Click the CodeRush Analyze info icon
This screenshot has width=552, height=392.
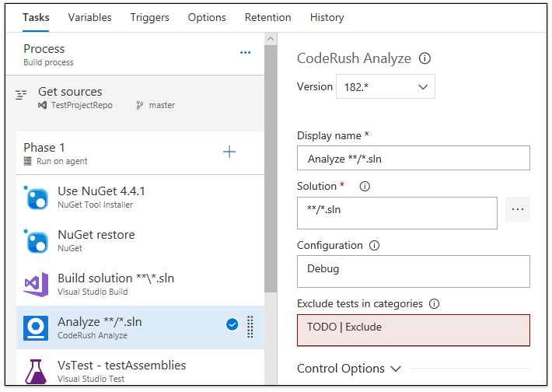click(425, 58)
